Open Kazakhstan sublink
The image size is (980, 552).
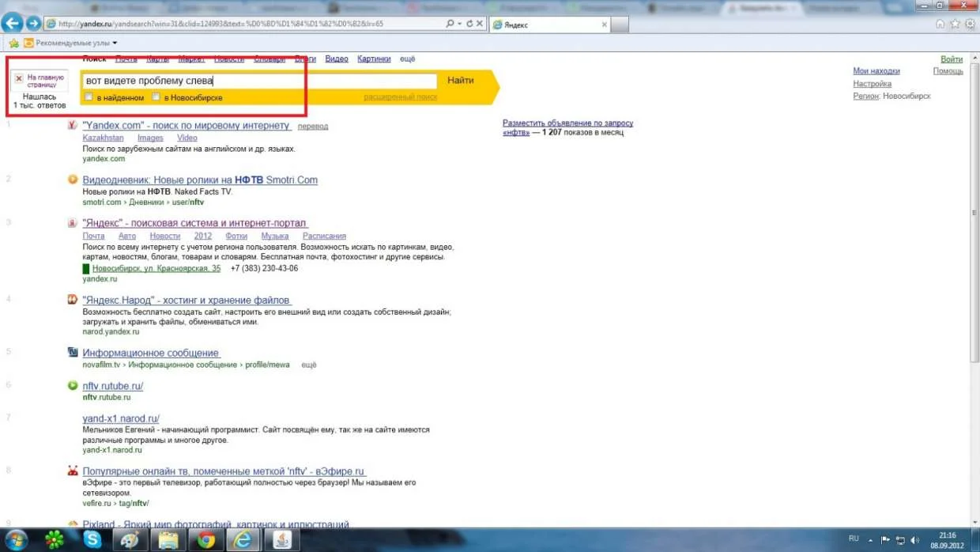104,138
